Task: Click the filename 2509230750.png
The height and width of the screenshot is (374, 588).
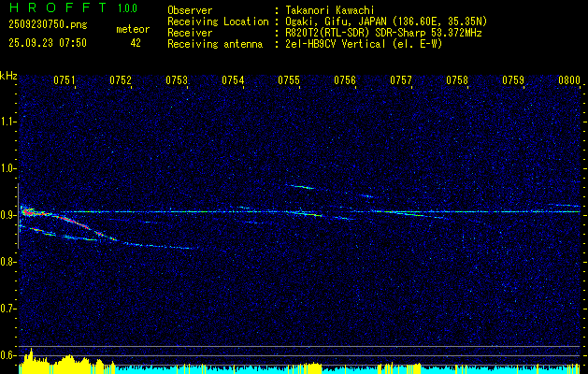Action: tap(48, 25)
